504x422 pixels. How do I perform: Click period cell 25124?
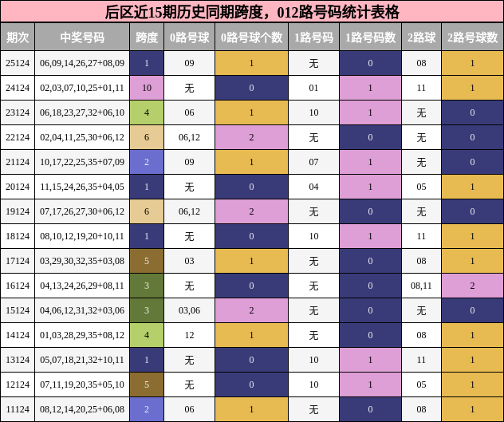pos(18,63)
